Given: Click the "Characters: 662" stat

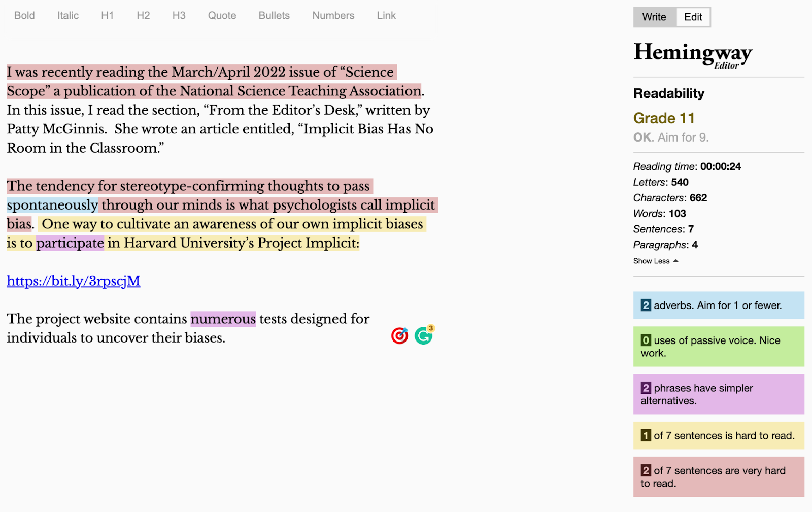Looking at the screenshot, I should tap(670, 198).
